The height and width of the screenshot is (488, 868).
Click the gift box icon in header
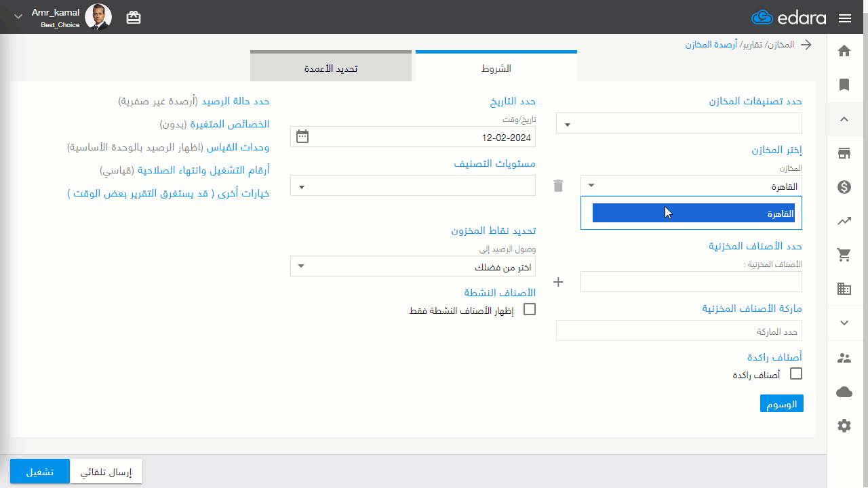[x=134, y=18]
